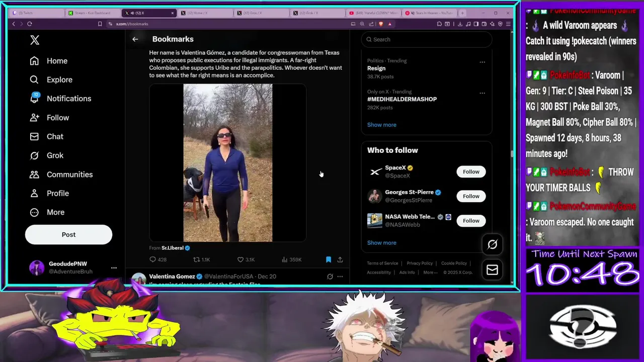Bookmark page using address bar bookmark icon

point(100,24)
